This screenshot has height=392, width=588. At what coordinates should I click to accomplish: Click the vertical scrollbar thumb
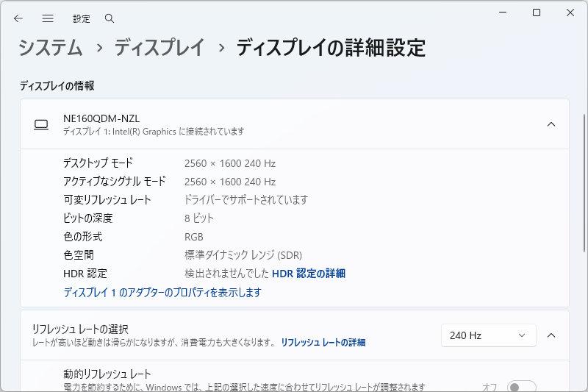584,182
